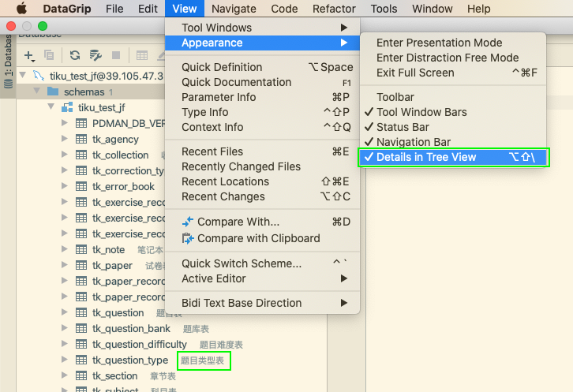Image resolution: width=573 pixels, height=392 pixels.
Task: Expand the tk_question_bank table node
Action: [65, 329]
